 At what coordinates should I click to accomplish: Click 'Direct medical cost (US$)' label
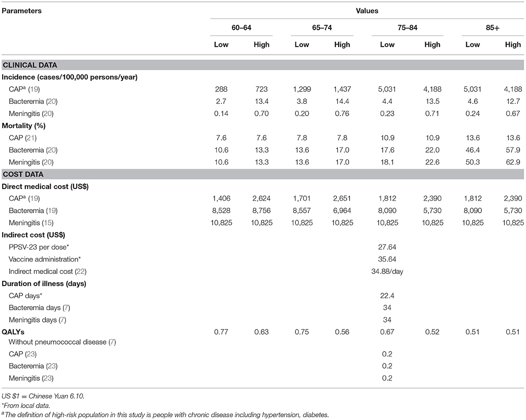coord(45,187)
